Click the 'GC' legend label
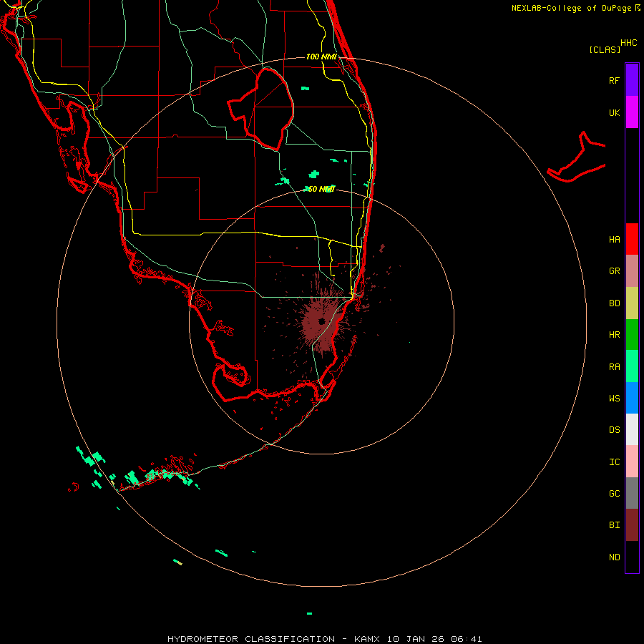644x644 pixels. 614,494
